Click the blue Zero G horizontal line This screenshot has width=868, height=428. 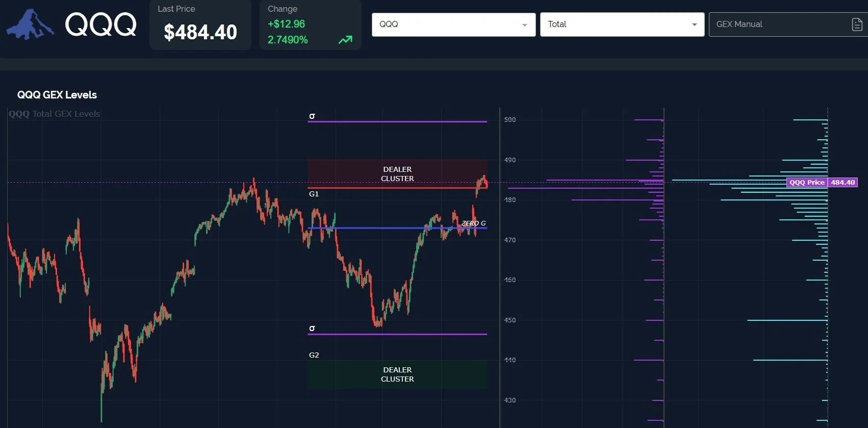click(x=397, y=228)
